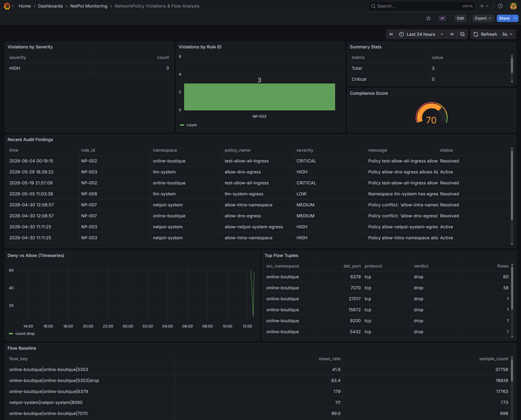This screenshot has height=420, width=521.
Task: Focus the Search input field
Action: click(x=422, y=6)
